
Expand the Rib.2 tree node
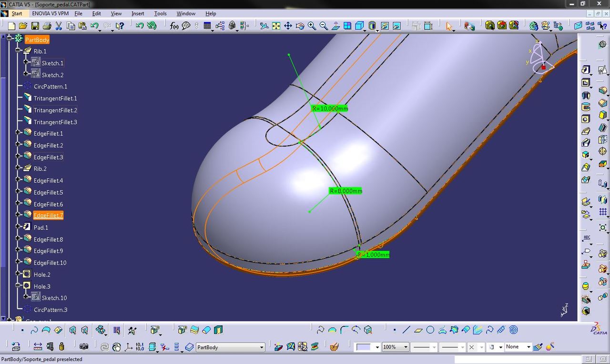(x=18, y=167)
